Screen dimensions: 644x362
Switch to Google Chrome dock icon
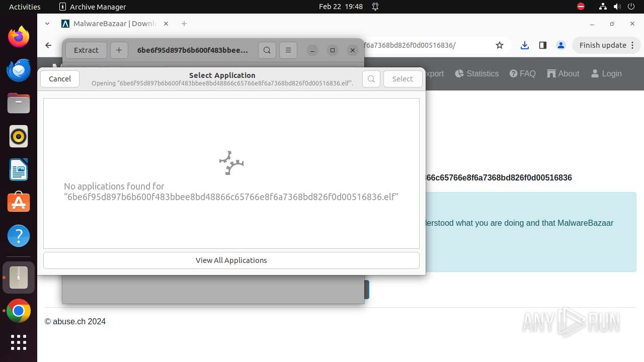(x=19, y=311)
